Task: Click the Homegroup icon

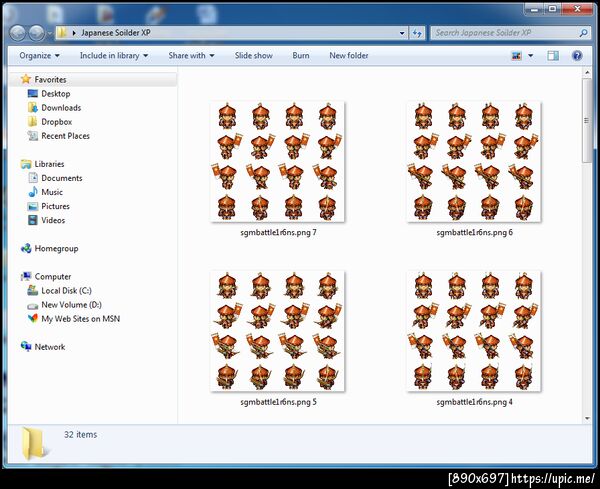Action: tap(26, 248)
